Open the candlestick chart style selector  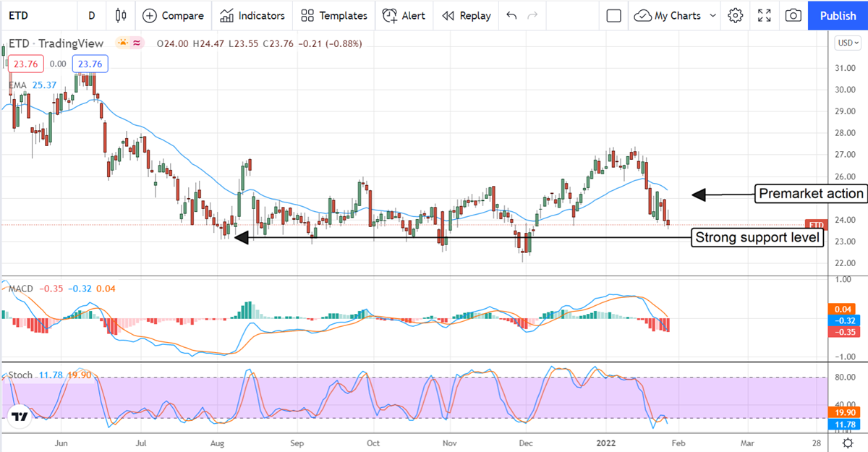coord(120,15)
